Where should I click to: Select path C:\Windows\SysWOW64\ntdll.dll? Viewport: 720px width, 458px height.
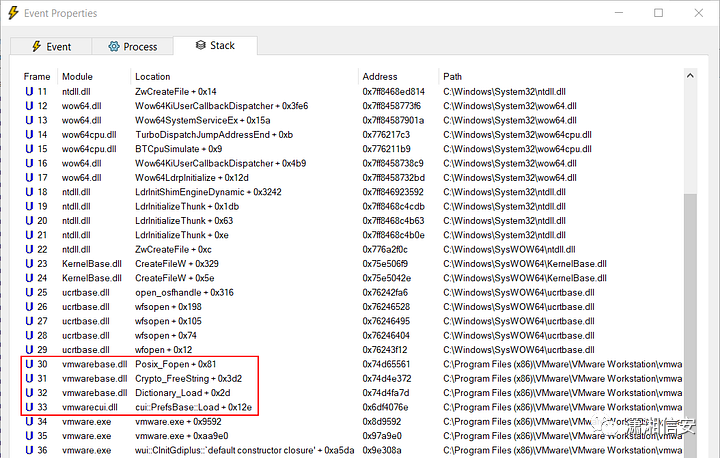(x=509, y=249)
